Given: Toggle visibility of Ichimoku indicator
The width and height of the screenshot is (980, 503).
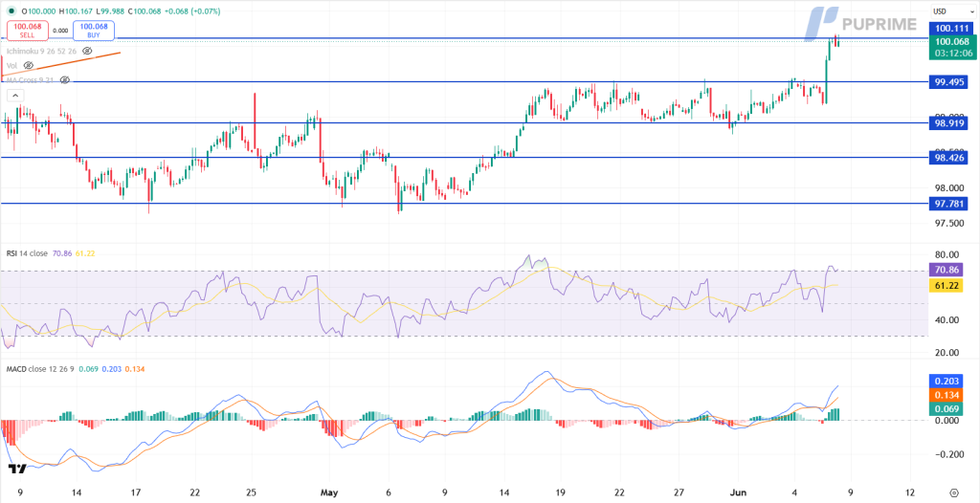Looking at the screenshot, I should pyautogui.click(x=87, y=50).
